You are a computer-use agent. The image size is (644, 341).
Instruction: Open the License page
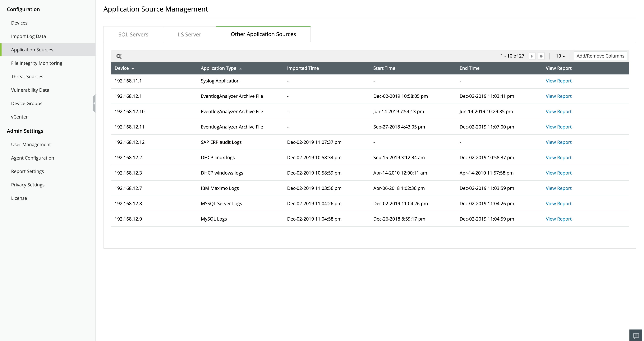pyautogui.click(x=19, y=198)
